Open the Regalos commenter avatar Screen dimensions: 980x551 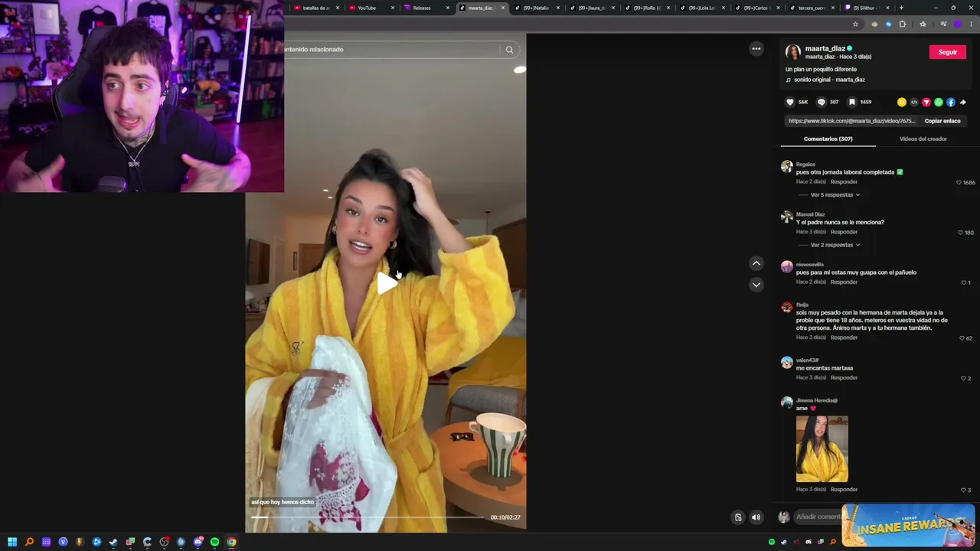coord(786,167)
